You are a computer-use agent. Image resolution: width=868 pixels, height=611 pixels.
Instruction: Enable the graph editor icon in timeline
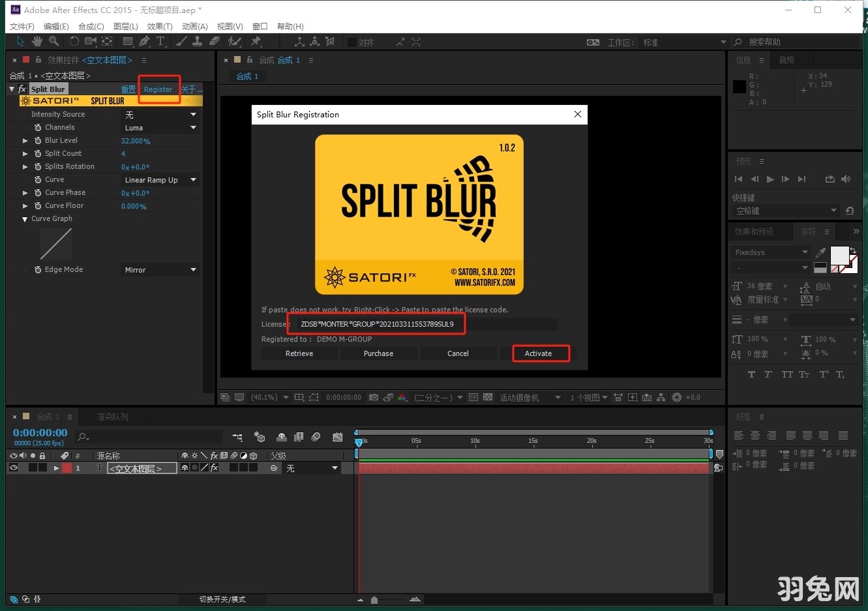(337, 437)
